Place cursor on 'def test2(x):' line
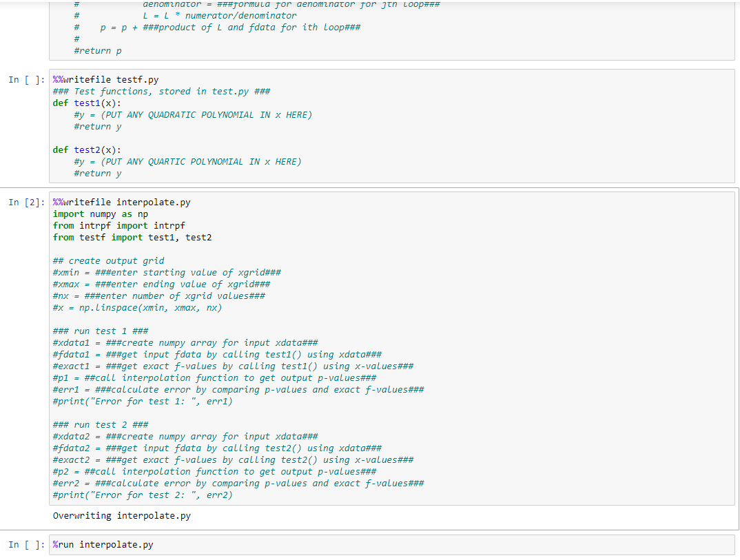The height and width of the screenshot is (560, 740). [87, 150]
